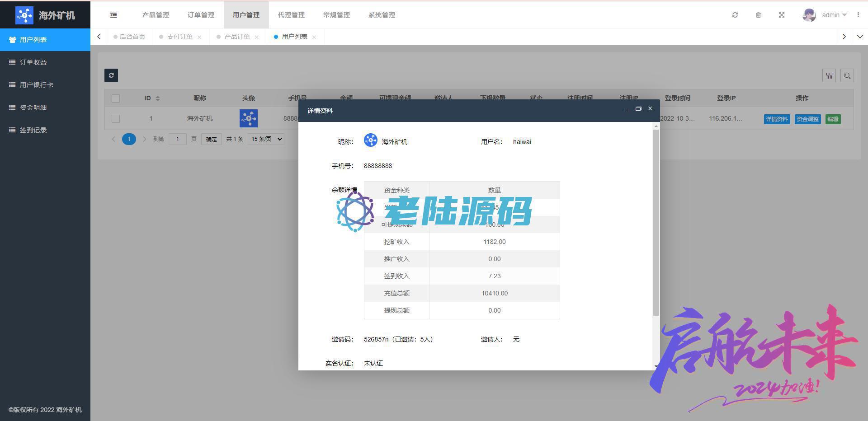Open 用户银行卡 in the sidebar
This screenshot has width=868, height=421.
pos(45,85)
